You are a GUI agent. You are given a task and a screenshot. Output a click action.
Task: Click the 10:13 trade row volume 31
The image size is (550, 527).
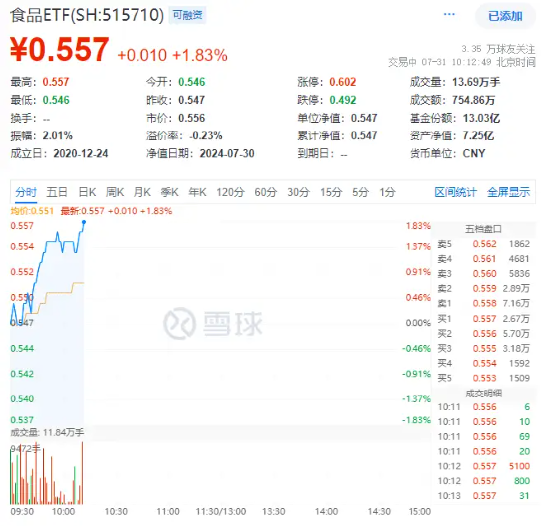tap(524, 496)
